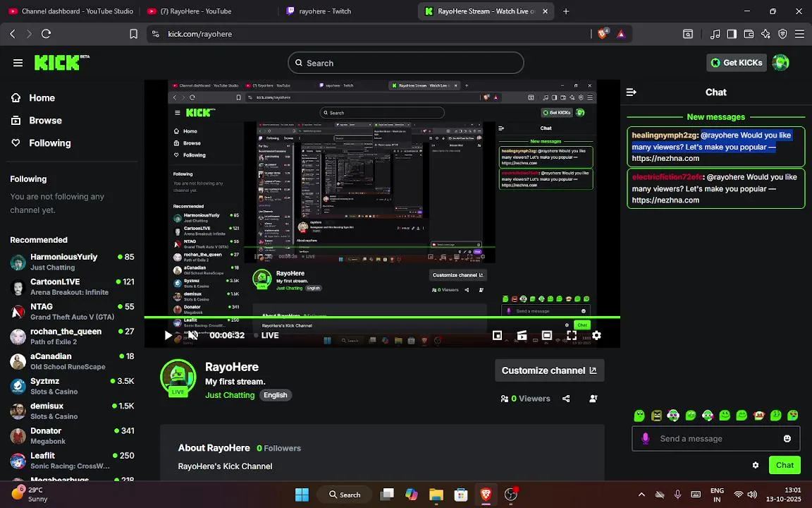Insert the angry yellow face emote
The image size is (812, 508).
tap(657, 415)
